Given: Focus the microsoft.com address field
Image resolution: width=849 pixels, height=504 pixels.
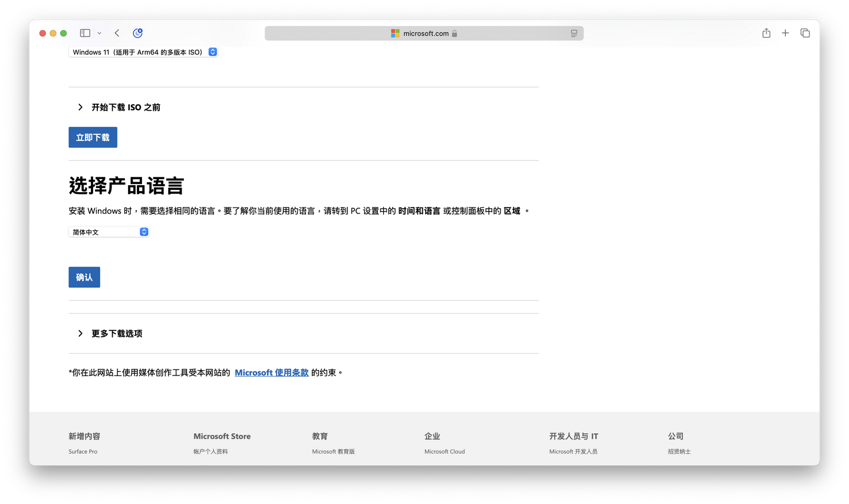Looking at the screenshot, I should [x=424, y=34].
